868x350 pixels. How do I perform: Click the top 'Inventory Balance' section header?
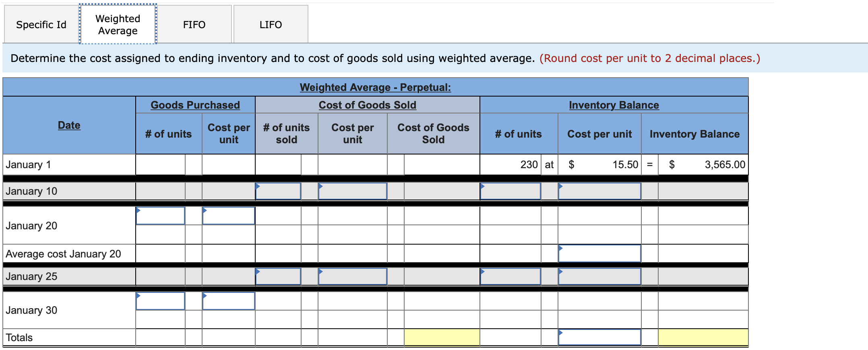[x=614, y=105]
